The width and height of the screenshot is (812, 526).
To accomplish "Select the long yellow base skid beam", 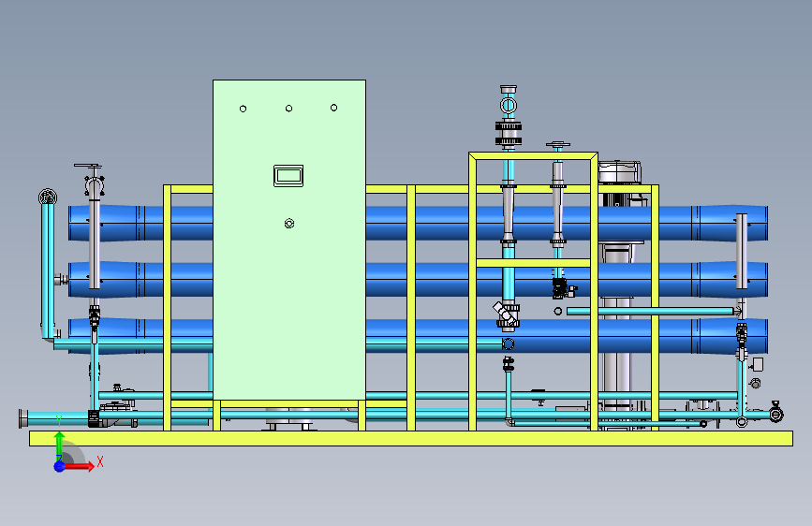I will click(x=411, y=438).
